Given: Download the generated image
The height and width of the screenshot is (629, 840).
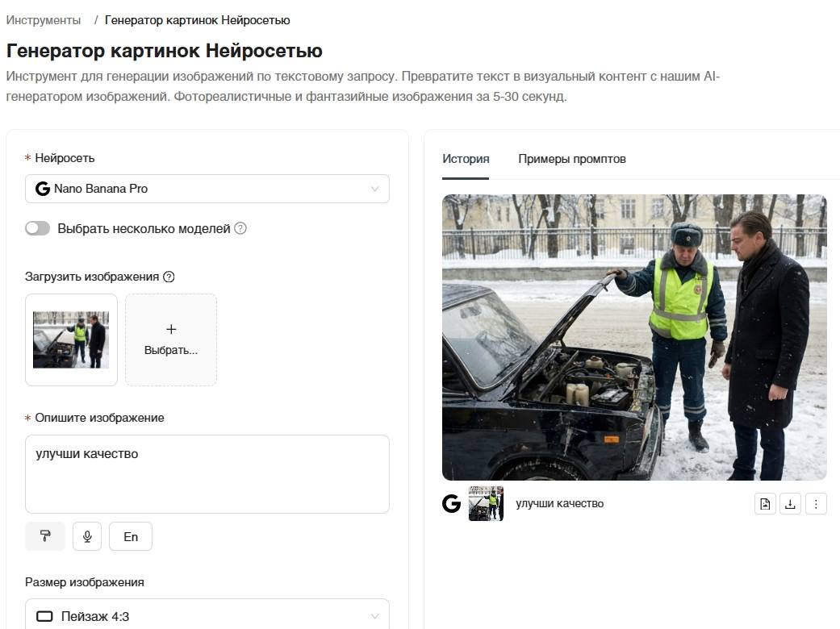Looking at the screenshot, I should tap(790, 504).
